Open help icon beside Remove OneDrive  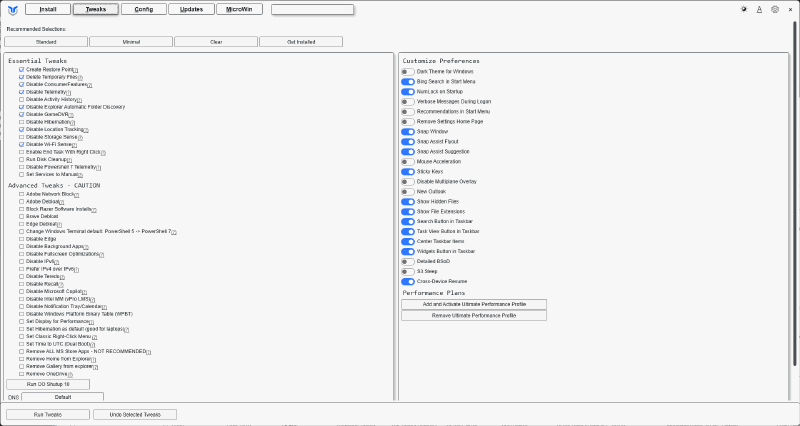click(70, 375)
